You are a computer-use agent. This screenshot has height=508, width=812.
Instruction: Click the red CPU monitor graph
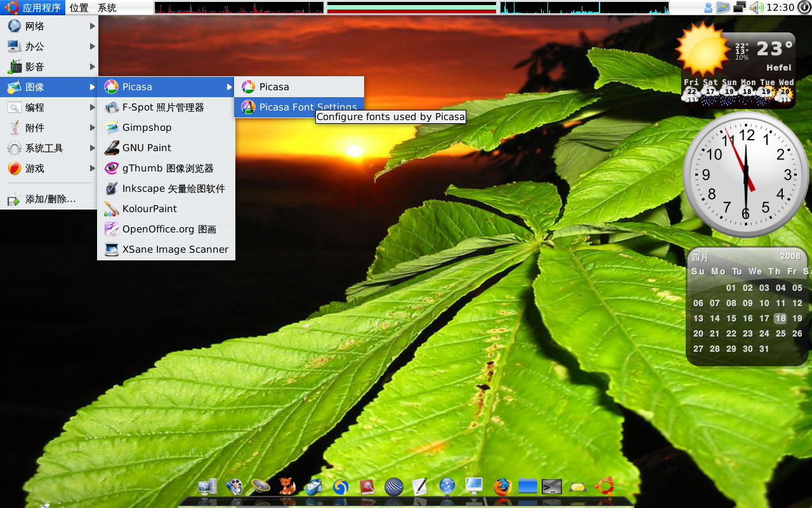pos(239,8)
